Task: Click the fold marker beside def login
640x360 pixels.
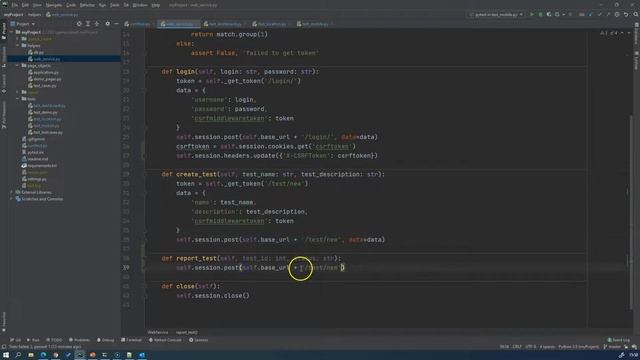Action: coord(146,71)
